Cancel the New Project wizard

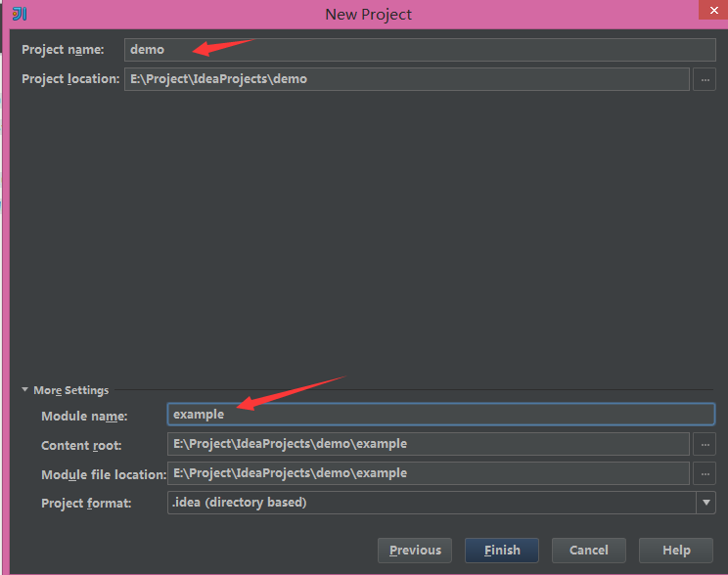[589, 551]
